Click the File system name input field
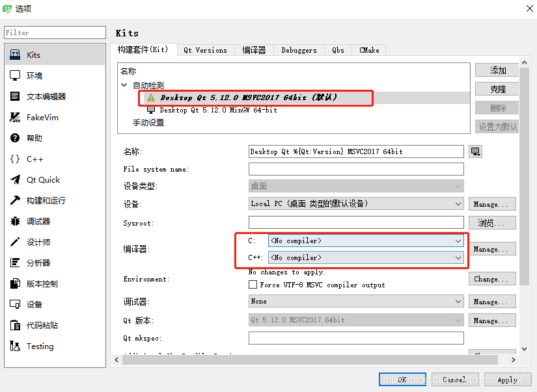The image size is (537, 392). 356,169
